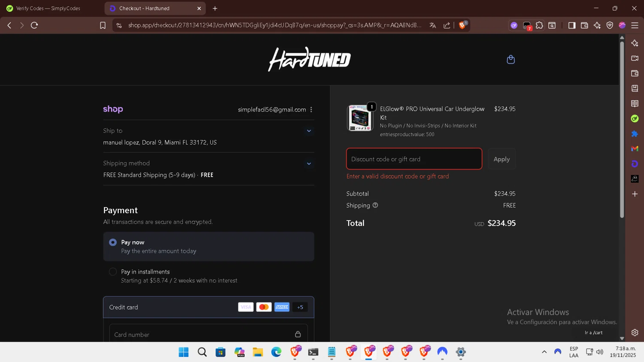644x362 pixels.
Task: Expand the Shipping method section chevron
Action: [309, 163]
